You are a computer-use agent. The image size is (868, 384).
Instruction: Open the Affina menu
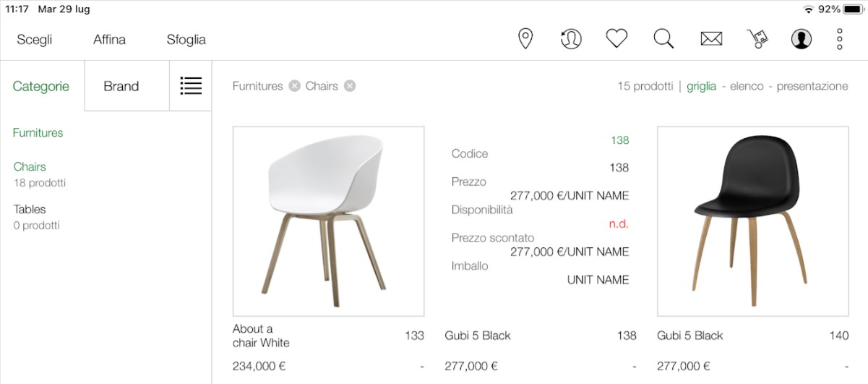(109, 40)
